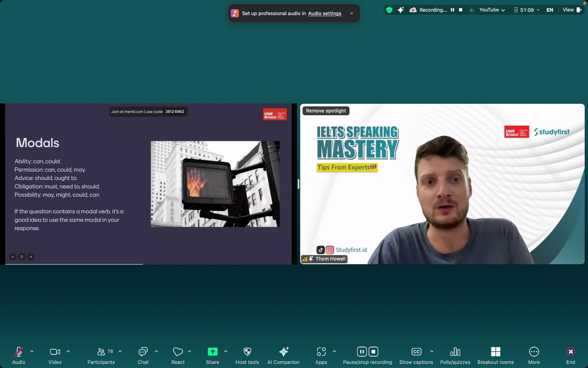Expand the Apps options chevron
Image resolution: width=588 pixels, height=368 pixels.
coord(334,351)
